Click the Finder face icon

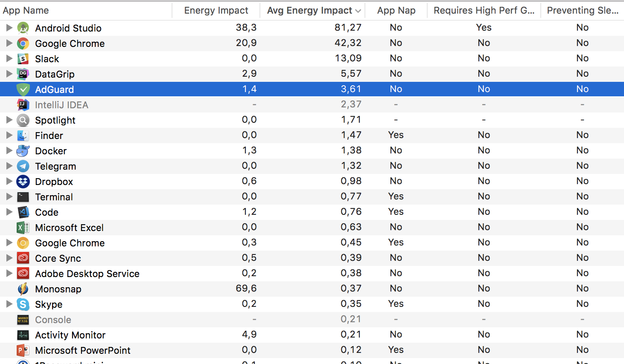(23, 136)
